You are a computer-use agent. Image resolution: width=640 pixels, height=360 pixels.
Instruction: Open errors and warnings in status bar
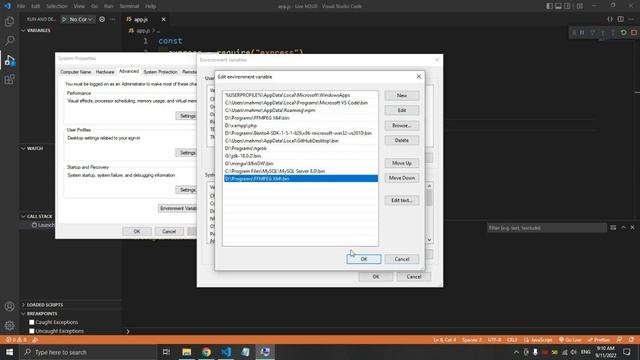(16, 340)
